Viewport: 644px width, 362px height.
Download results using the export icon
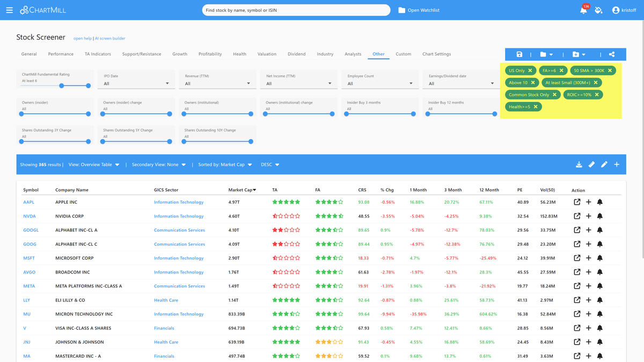[x=579, y=165]
